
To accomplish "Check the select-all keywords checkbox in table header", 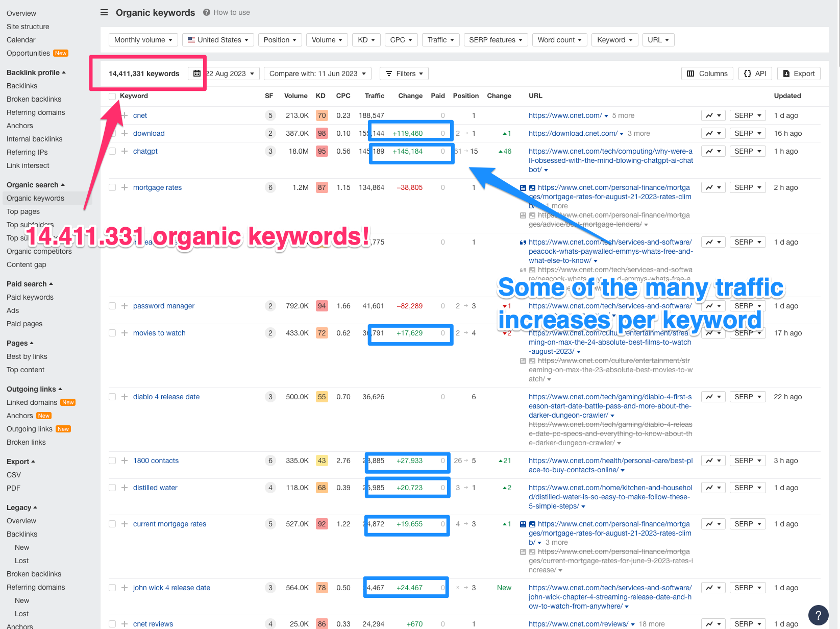I will pos(112,96).
